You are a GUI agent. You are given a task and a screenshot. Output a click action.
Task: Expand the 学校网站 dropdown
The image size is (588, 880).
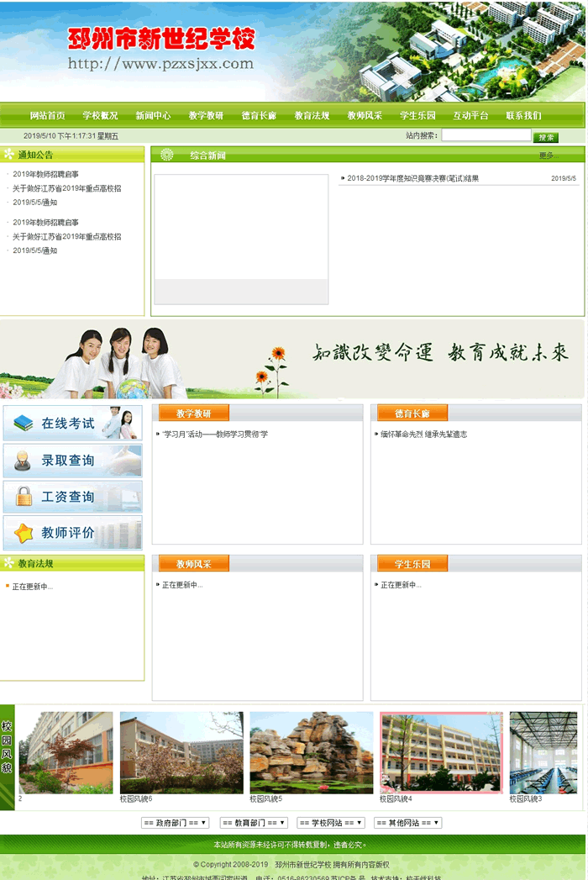click(x=331, y=823)
